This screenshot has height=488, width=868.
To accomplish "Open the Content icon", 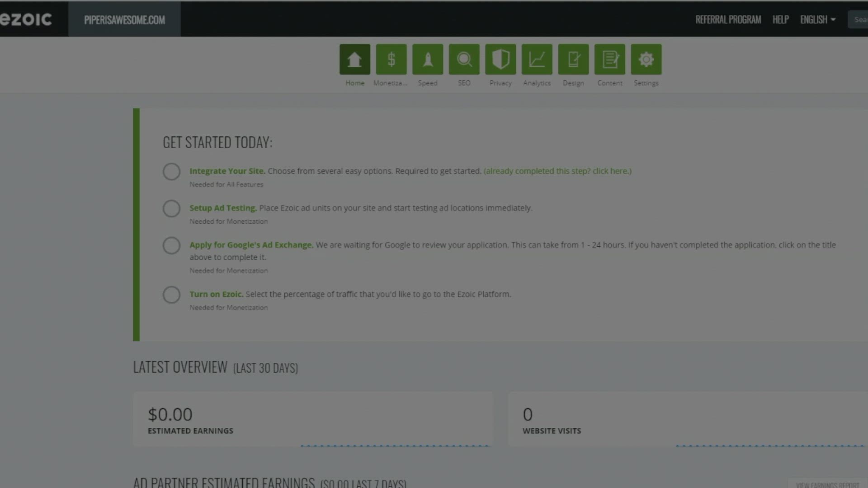I will (x=609, y=59).
